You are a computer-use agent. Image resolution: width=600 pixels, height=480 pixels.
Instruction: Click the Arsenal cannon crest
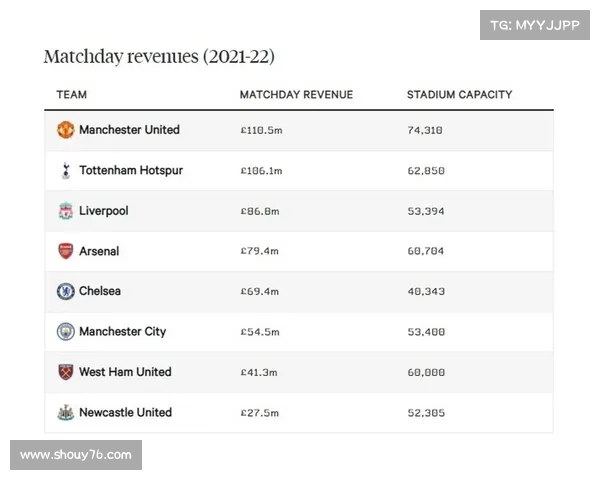[66, 251]
